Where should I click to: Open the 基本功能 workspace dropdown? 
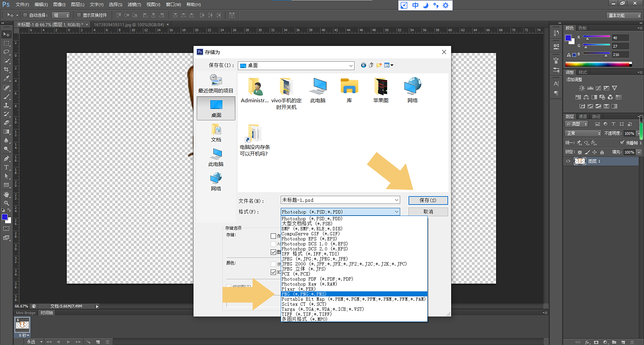click(625, 15)
